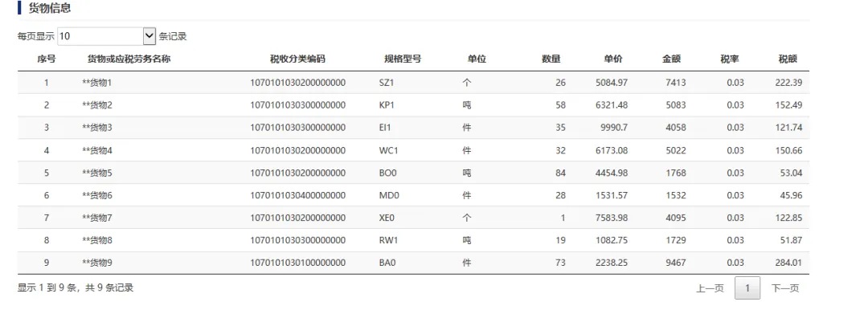Click unit price 4454.98
The height and width of the screenshot is (310, 868).
pyautogui.click(x=611, y=173)
